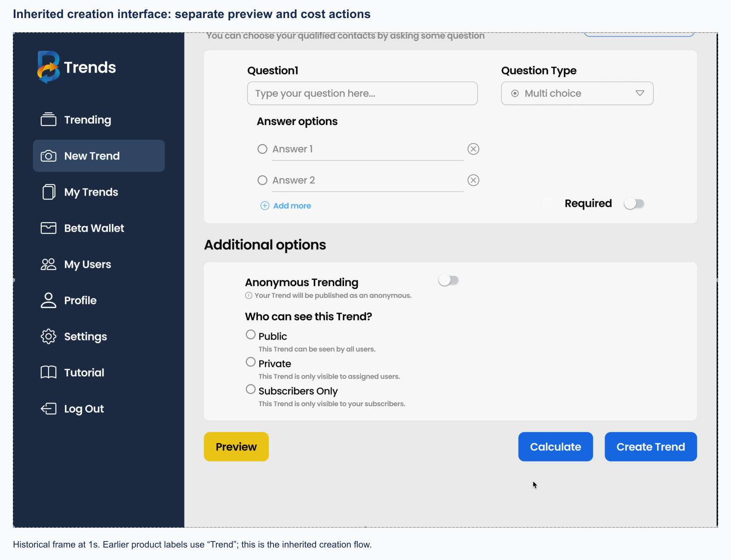
Task: Remove Answer 2 with its X icon
Action: [x=473, y=180]
